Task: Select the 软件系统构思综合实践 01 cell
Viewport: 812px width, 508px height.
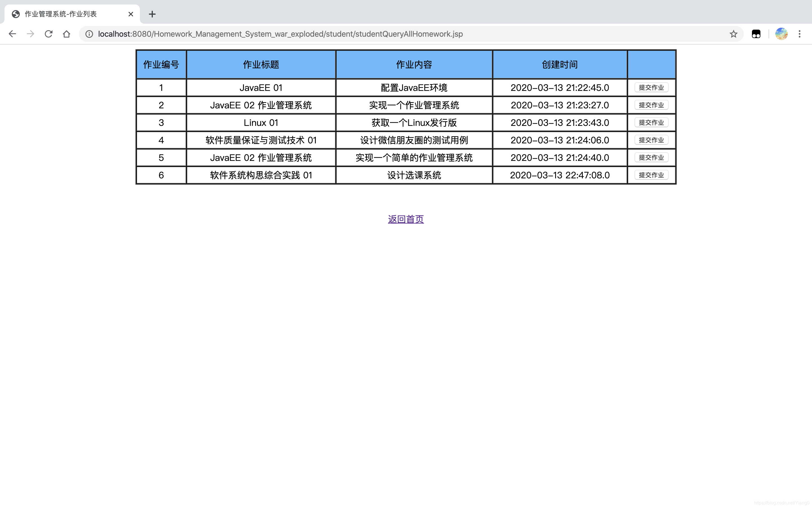Action: coord(261,175)
